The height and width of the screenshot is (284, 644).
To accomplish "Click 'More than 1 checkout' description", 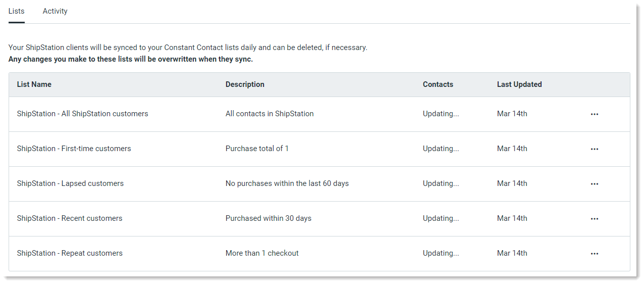I will 262,253.
